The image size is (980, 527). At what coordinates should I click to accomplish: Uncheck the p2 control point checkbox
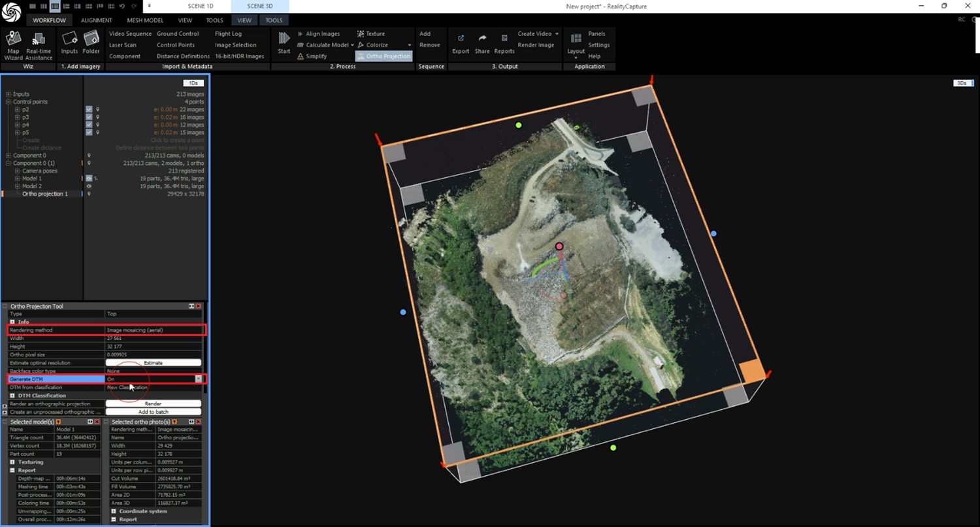pyautogui.click(x=89, y=109)
